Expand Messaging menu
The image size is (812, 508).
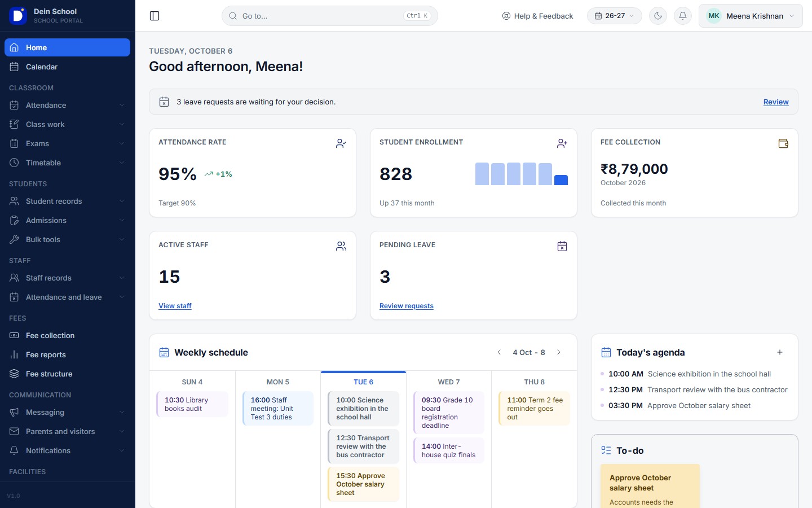(x=67, y=412)
